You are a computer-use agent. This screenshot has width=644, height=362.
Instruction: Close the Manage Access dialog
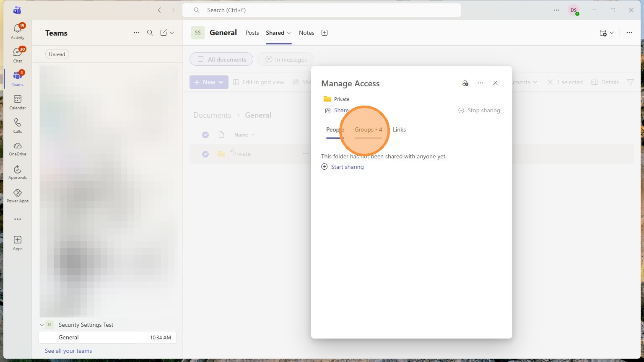[x=495, y=83]
